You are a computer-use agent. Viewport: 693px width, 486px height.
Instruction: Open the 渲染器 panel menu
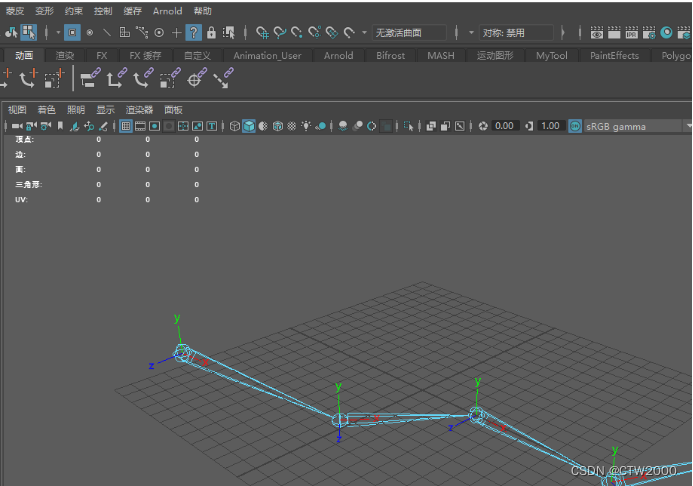click(x=139, y=110)
